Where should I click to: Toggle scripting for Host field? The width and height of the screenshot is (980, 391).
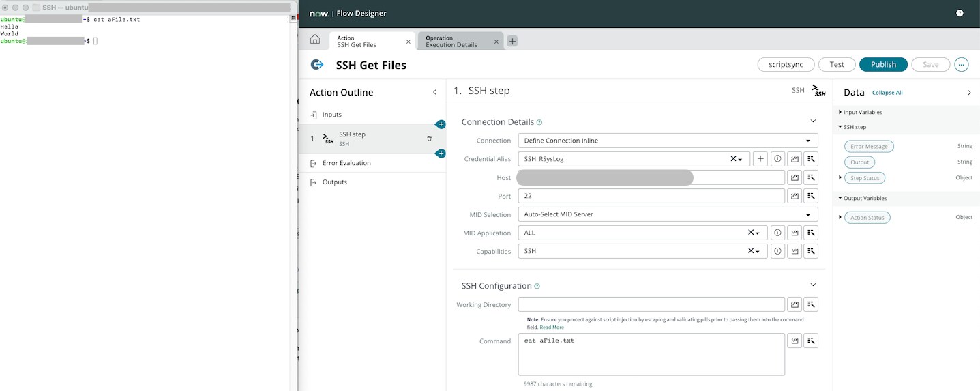pyautogui.click(x=794, y=177)
